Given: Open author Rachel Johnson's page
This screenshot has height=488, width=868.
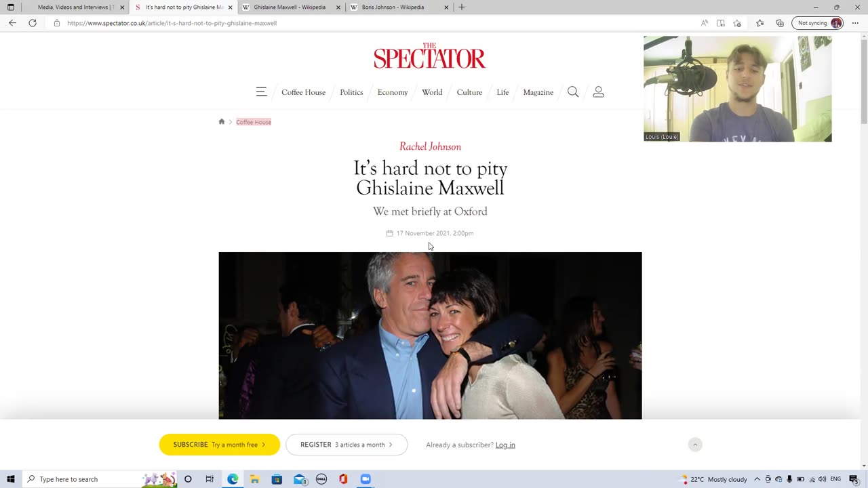Looking at the screenshot, I should point(430,146).
